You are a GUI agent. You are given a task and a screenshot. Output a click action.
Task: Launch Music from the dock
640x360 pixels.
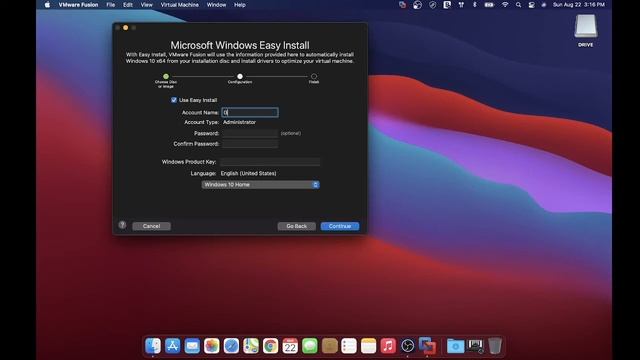(388, 346)
